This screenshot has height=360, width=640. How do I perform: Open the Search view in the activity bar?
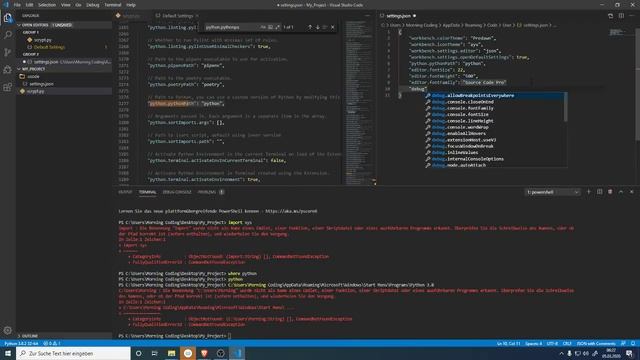coord(8,35)
